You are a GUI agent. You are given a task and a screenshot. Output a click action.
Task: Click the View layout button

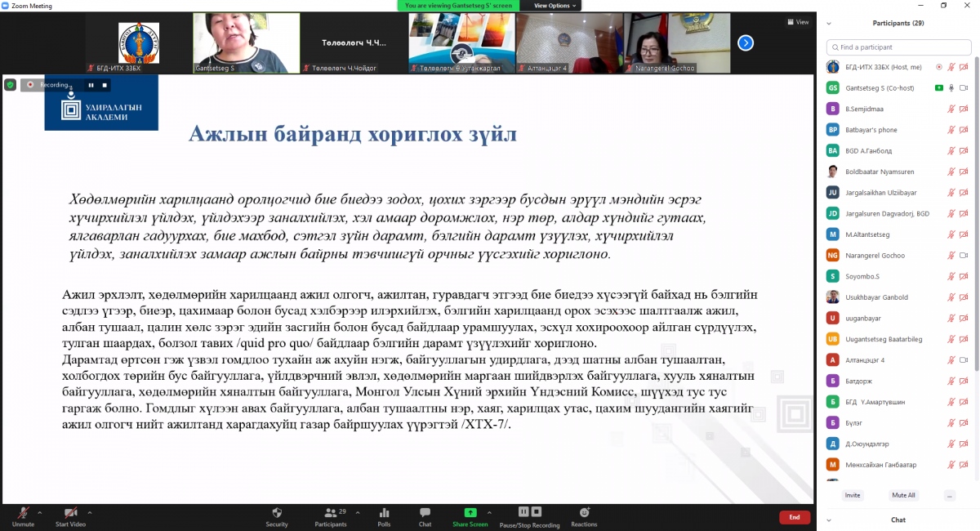798,22
